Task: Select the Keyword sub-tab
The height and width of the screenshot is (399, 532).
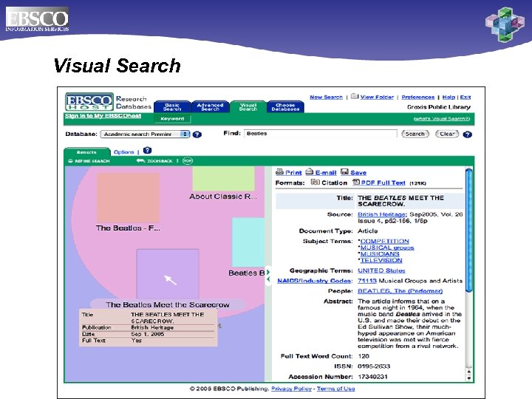Action: click(172, 119)
